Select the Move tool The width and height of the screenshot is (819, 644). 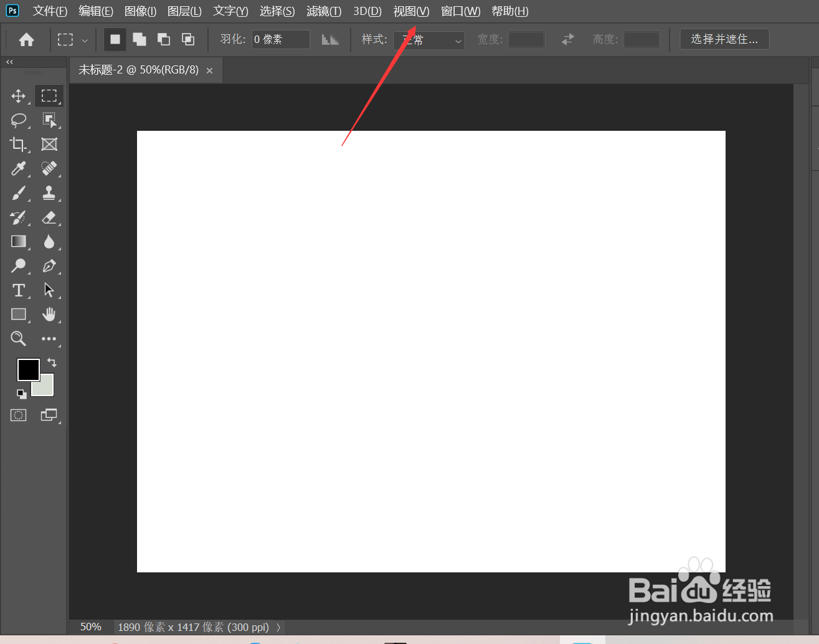tap(19, 96)
